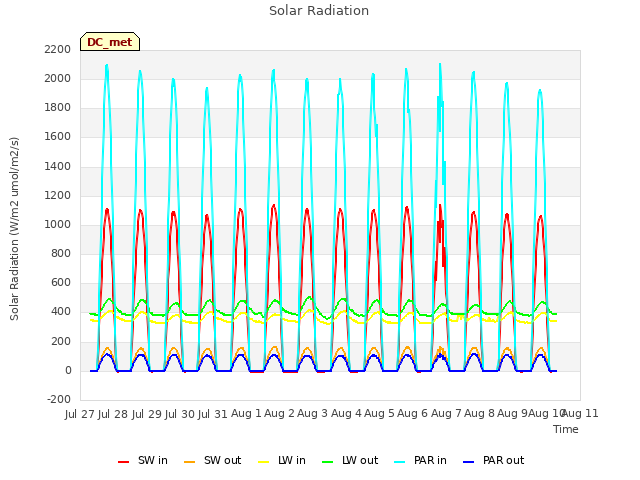Toggle the PAR out legend entry
Image resolution: width=640 pixels, height=480 pixels.
[x=494, y=460]
